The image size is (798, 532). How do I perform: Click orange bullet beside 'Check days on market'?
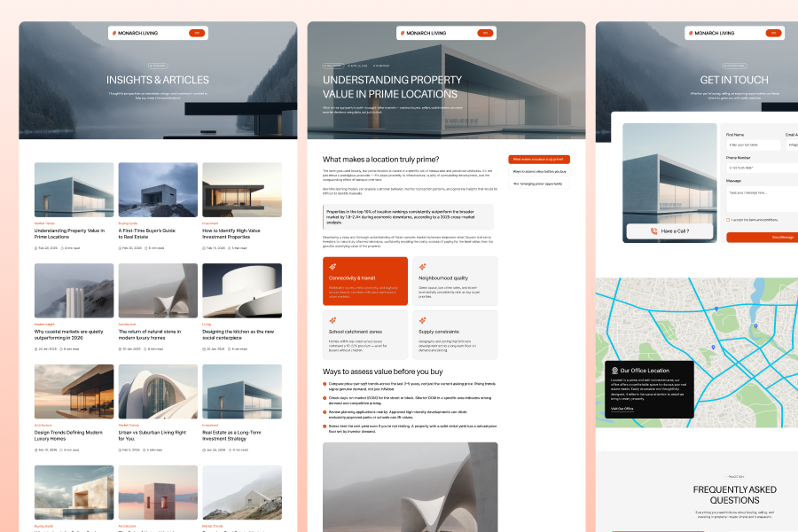coord(325,398)
